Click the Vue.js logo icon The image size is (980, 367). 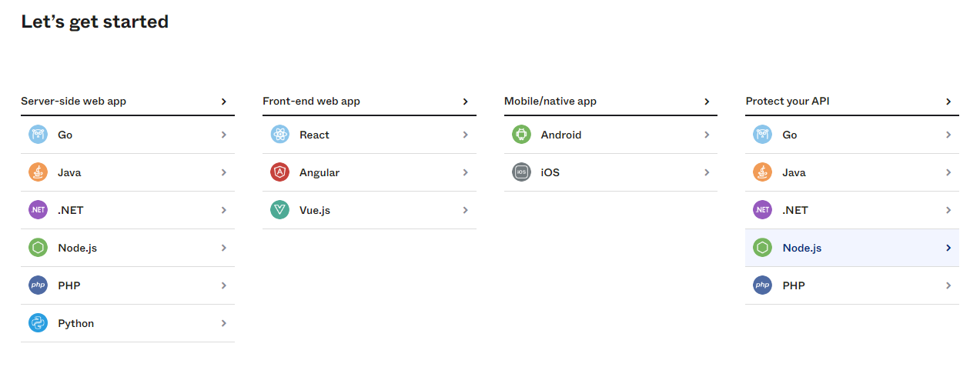coord(279,210)
